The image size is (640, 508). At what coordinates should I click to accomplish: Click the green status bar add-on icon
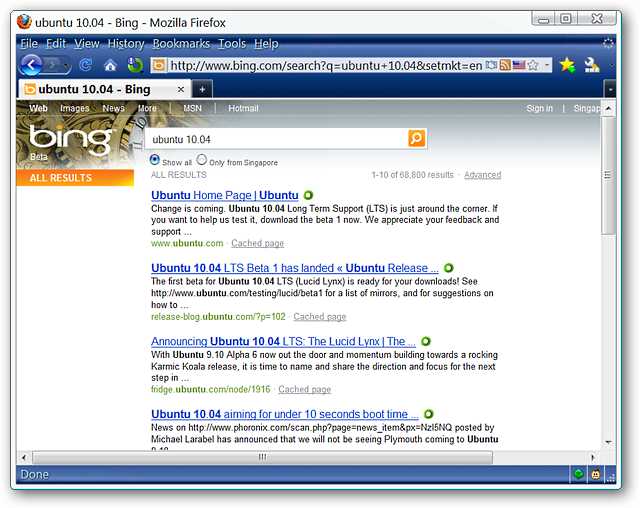coord(578,474)
